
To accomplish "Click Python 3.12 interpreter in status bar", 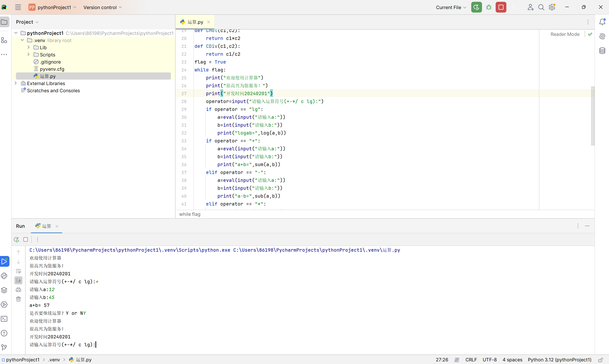I will pyautogui.click(x=559, y=360).
